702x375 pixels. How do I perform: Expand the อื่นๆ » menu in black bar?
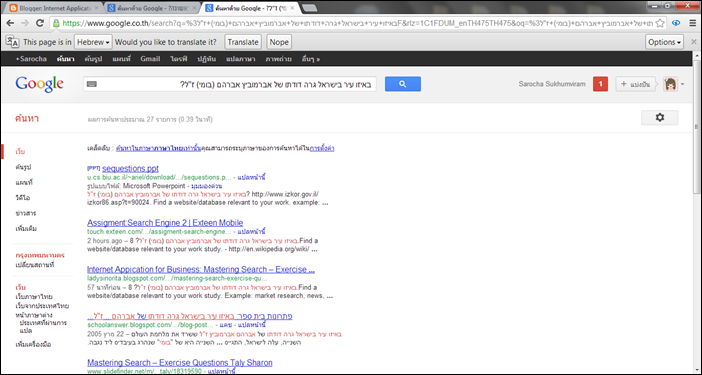(x=311, y=59)
